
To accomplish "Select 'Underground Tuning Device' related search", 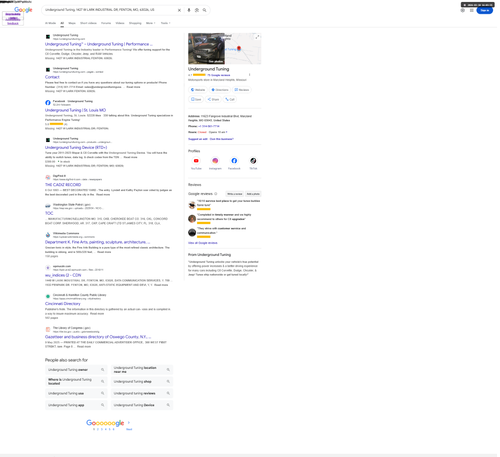I will coord(142,405).
